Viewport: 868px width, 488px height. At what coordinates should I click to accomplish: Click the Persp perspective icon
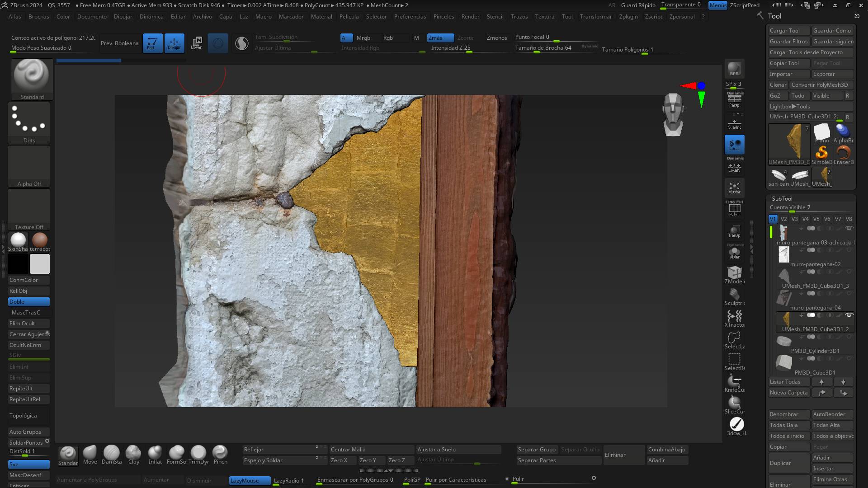click(x=734, y=99)
